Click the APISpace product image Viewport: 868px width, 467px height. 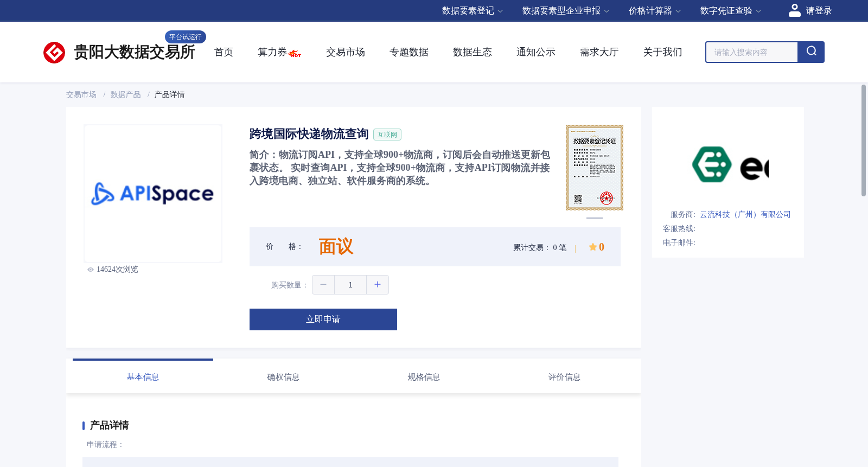click(153, 194)
